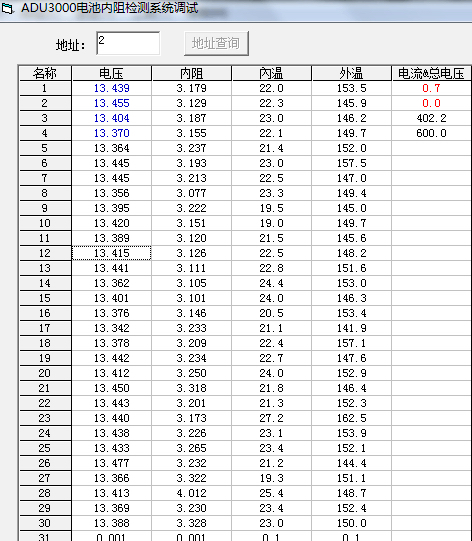Image resolution: width=472 pixels, height=541 pixels.
Task: Click outer temperature cell 144.4
Action: pyautogui.click(x=352, y=463)
